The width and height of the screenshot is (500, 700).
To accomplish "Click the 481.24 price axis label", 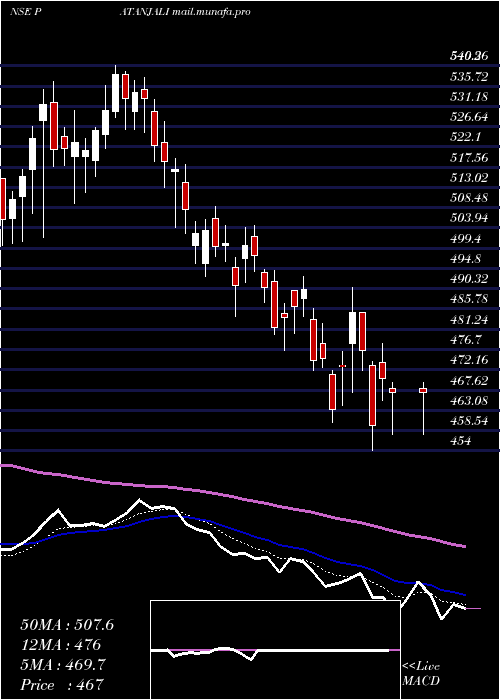I will coord(469,319).
